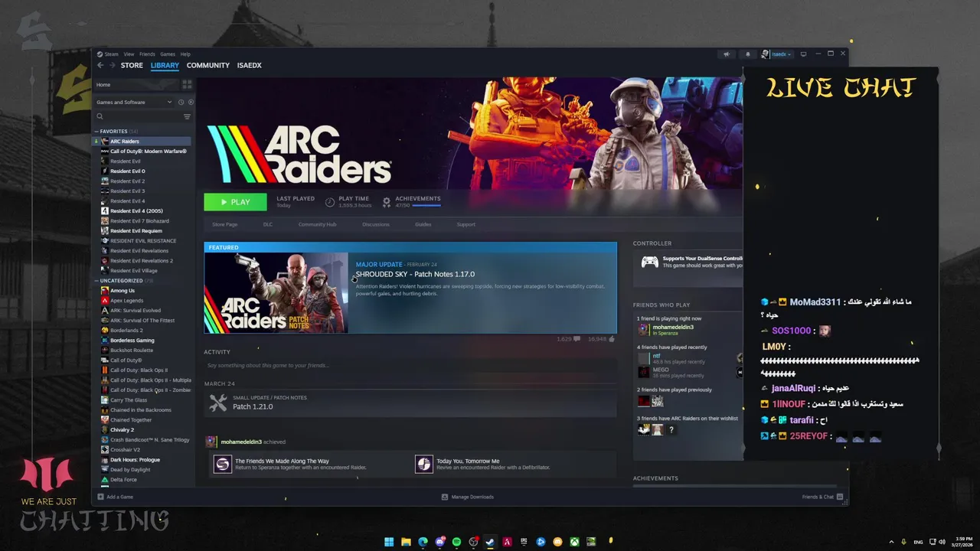Viewport: 980px width, 551px height.
Task: Open Spotify from taskbar
Action: (x=456, y=542)
